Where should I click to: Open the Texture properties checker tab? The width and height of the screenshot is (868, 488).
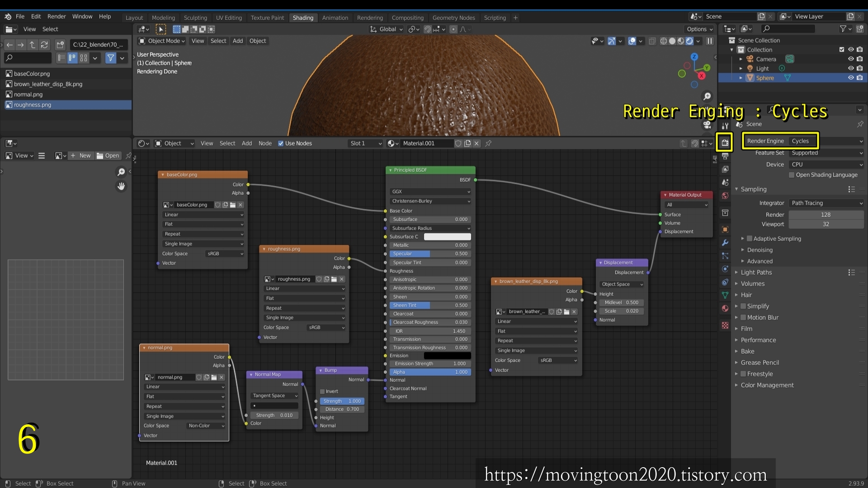[x=725, y=325]
